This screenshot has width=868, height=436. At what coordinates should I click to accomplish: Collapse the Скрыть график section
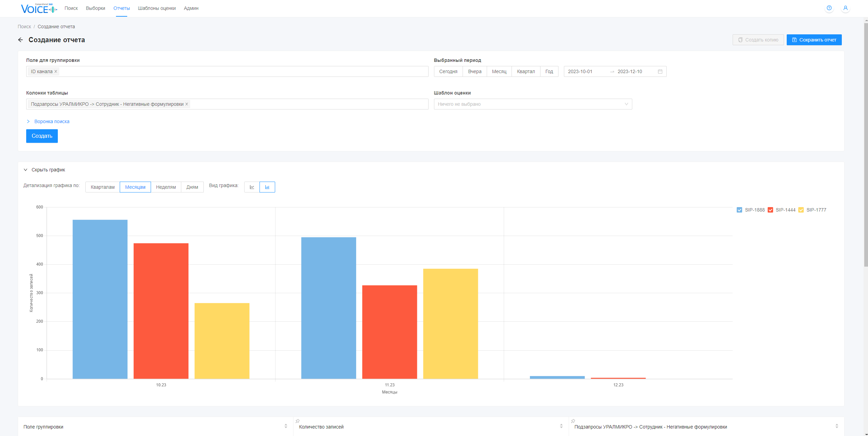pyautogui.click(x=48, y=170)
